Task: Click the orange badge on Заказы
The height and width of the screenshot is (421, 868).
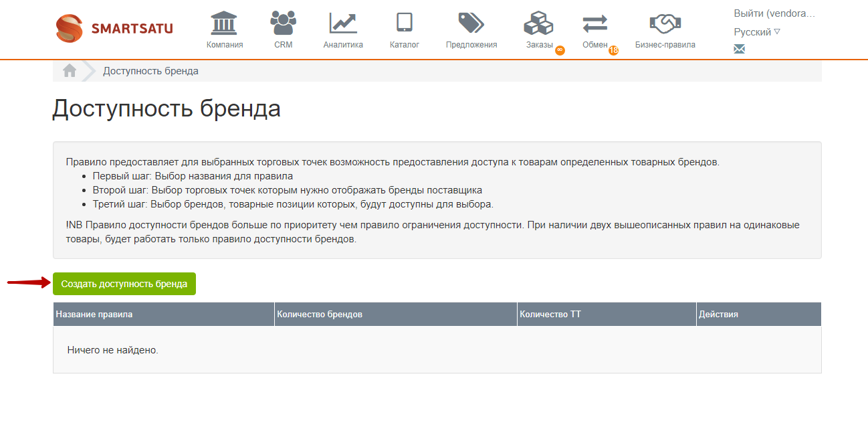Action: click(560, 50)
